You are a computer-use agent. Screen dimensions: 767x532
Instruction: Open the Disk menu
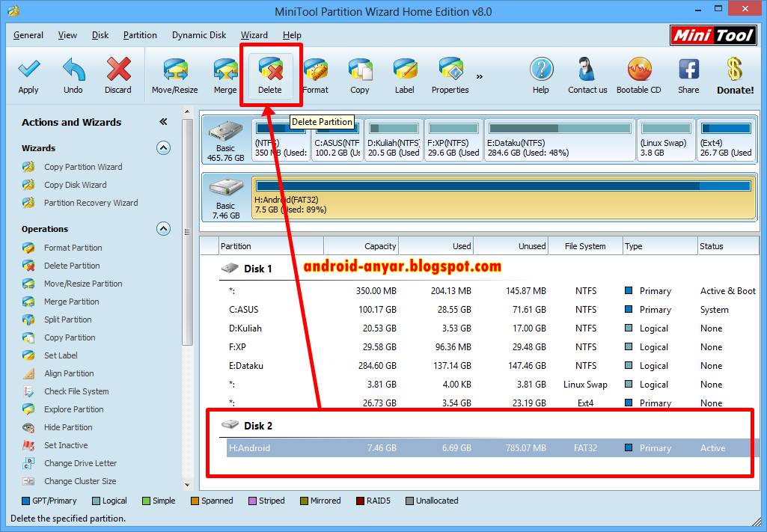click(100, 35)
